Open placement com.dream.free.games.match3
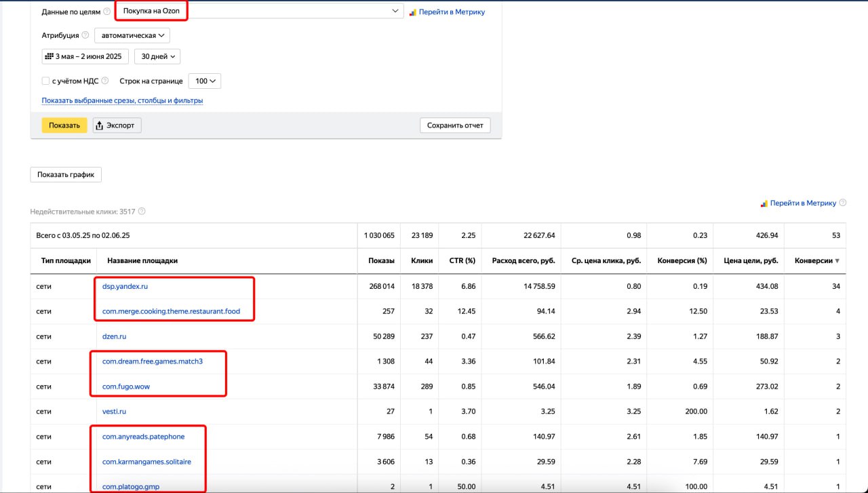The width and height of the screenshot is (868, 493). tap(153, 361)
